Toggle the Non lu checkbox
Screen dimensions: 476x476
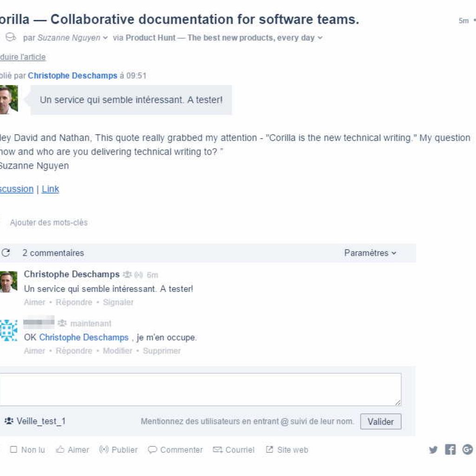(x=13, y=450)
